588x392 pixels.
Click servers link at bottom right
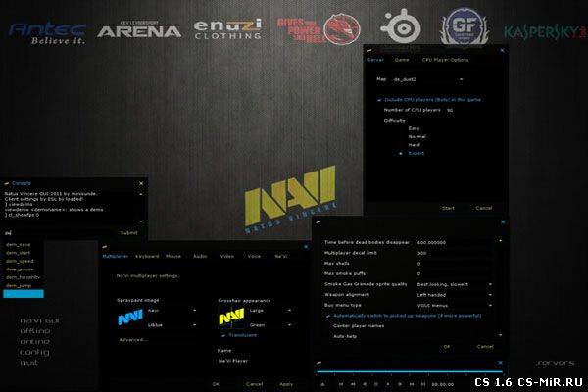pyautogui.click(x=556, y=363)
